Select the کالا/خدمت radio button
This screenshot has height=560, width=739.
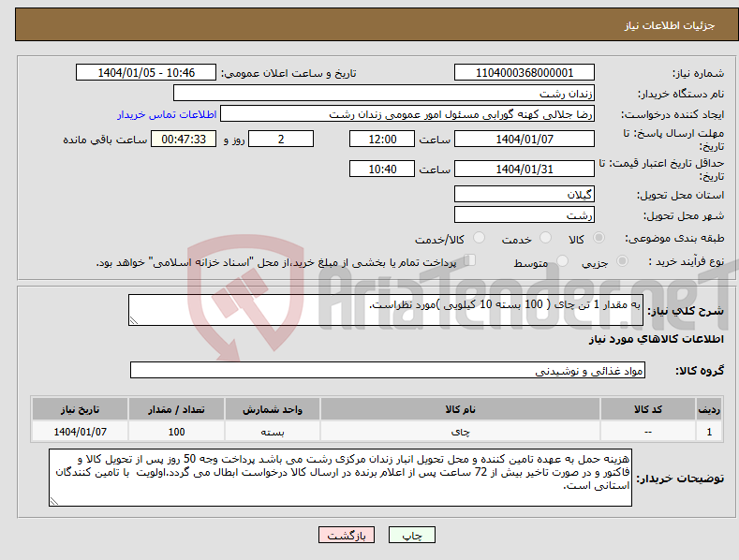(x=479, y=238)
